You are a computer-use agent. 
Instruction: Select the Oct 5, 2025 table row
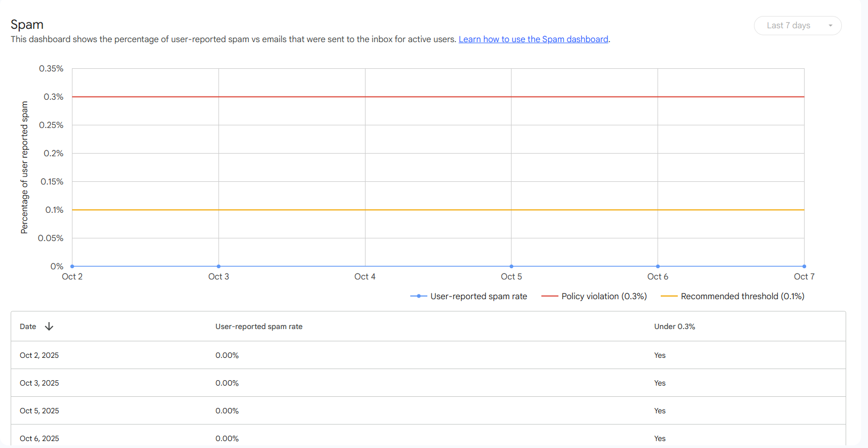click(x=39, y=411)
